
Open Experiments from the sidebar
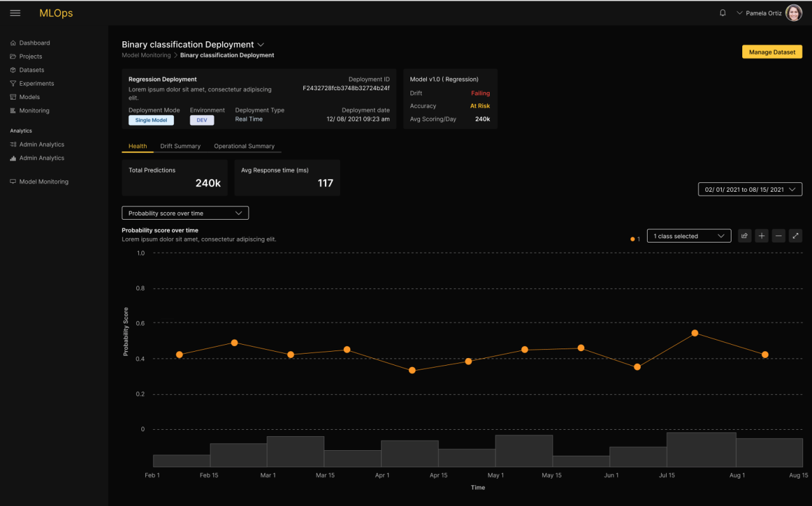(36, 84)
